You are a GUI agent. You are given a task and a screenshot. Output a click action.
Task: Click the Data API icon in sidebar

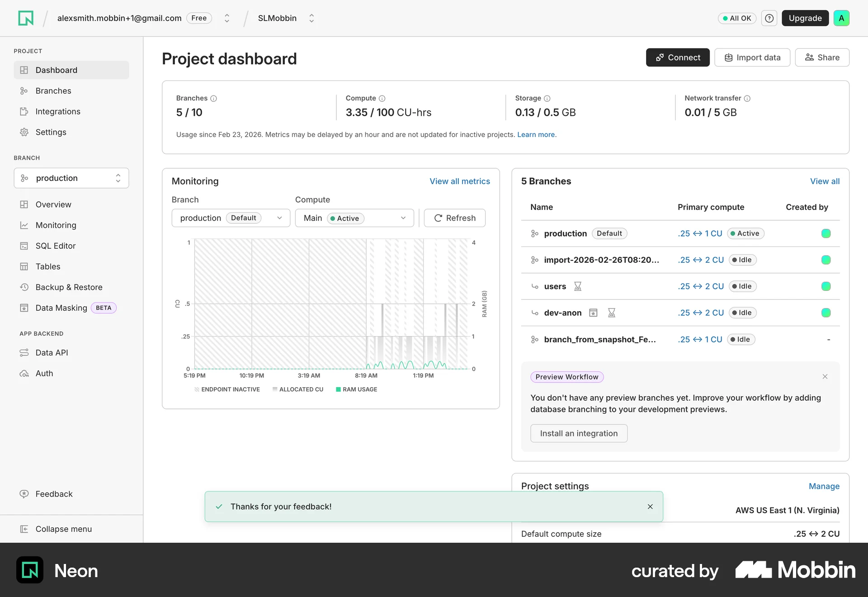(24, 353)
